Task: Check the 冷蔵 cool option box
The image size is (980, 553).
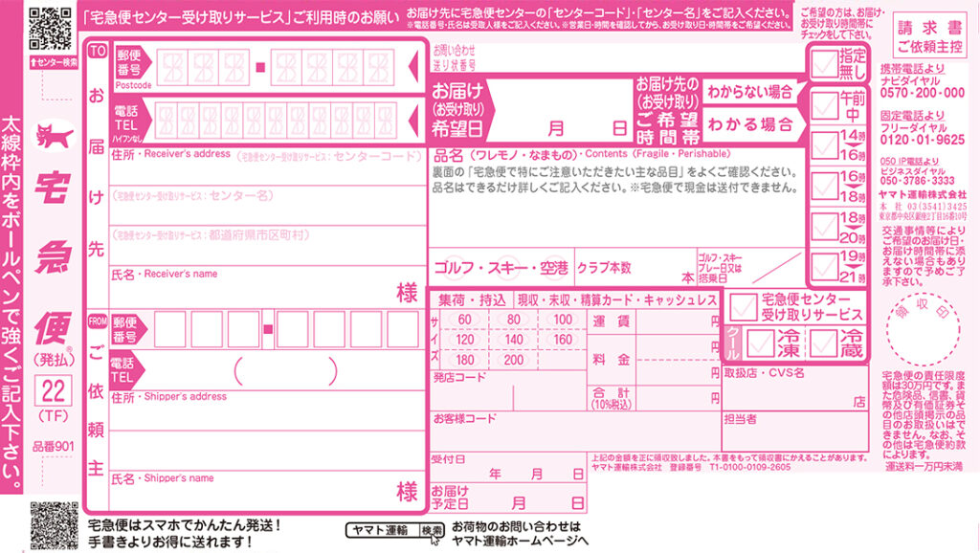Action: (822, 343)
